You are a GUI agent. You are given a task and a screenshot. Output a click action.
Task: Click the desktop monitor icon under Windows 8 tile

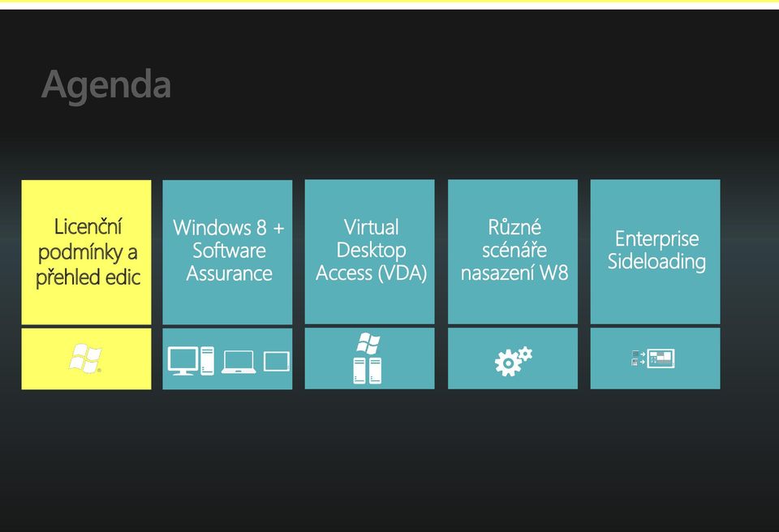tap(183, 360)
